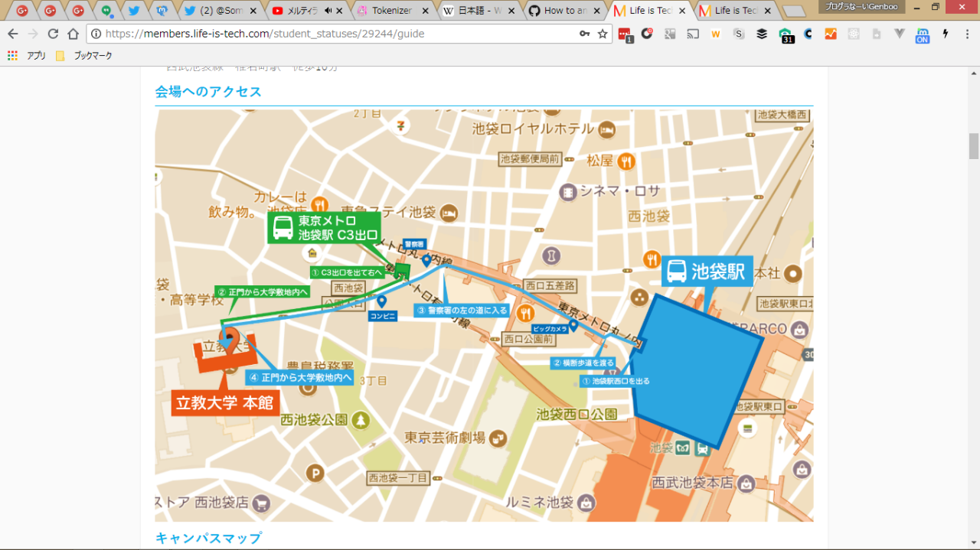Open the Buffer stacked-layers extension
This screenshot has height=550, width=980.
pyautogui.click(x=762, y=34)
